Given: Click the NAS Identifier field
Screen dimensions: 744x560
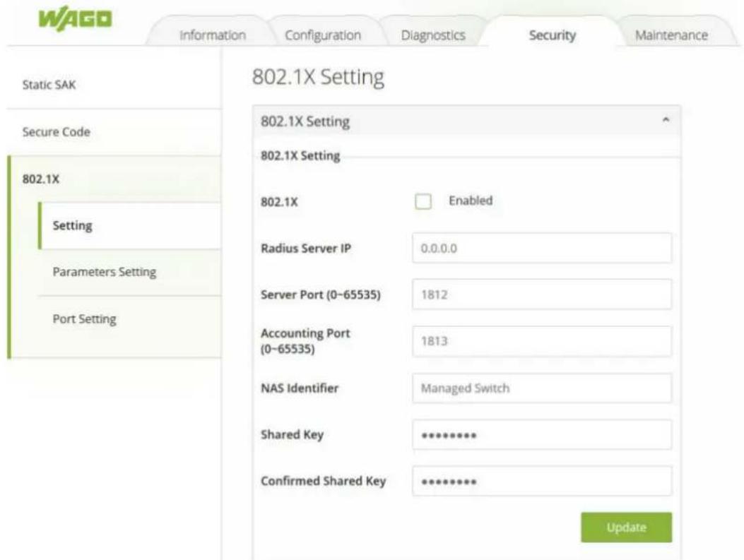Looking at the screenshot, I should pyautogui.click(x=542, y=388).
